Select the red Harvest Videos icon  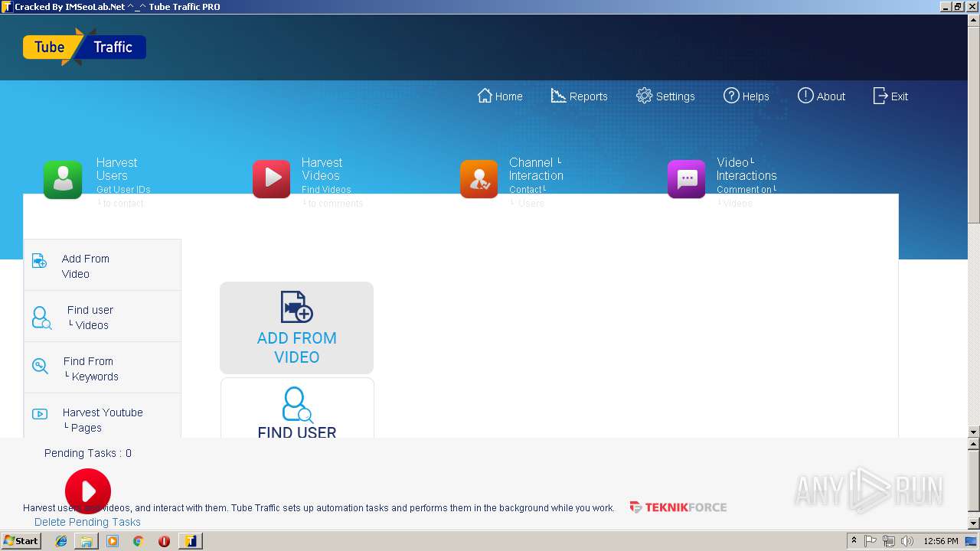(x=272, y=179)
